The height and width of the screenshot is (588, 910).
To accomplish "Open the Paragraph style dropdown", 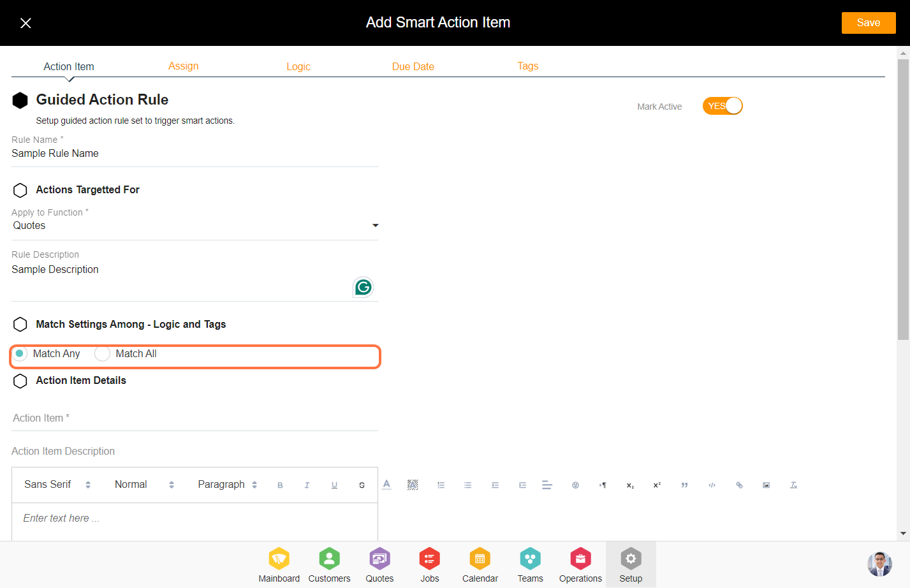I will pos(227,485).
